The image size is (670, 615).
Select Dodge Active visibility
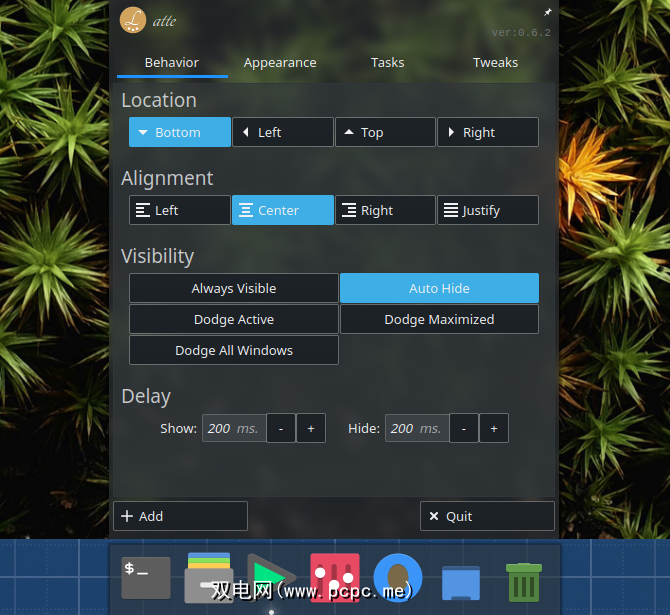[x=234, y=319]
